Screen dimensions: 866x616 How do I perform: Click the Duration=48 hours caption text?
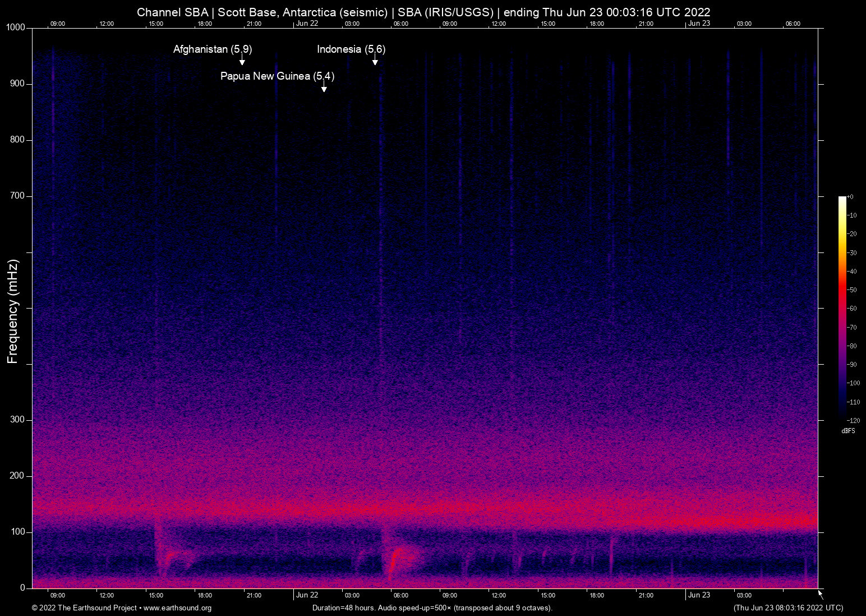coord(432,608)
